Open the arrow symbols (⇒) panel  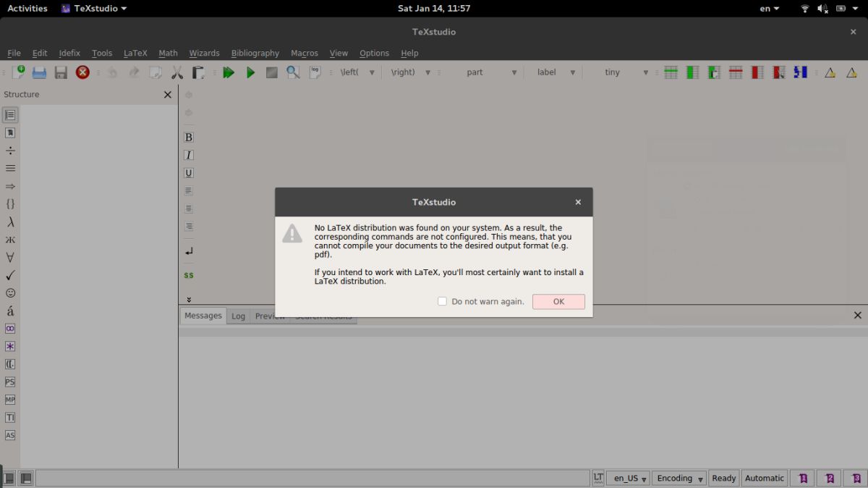[x=10, y=186]
